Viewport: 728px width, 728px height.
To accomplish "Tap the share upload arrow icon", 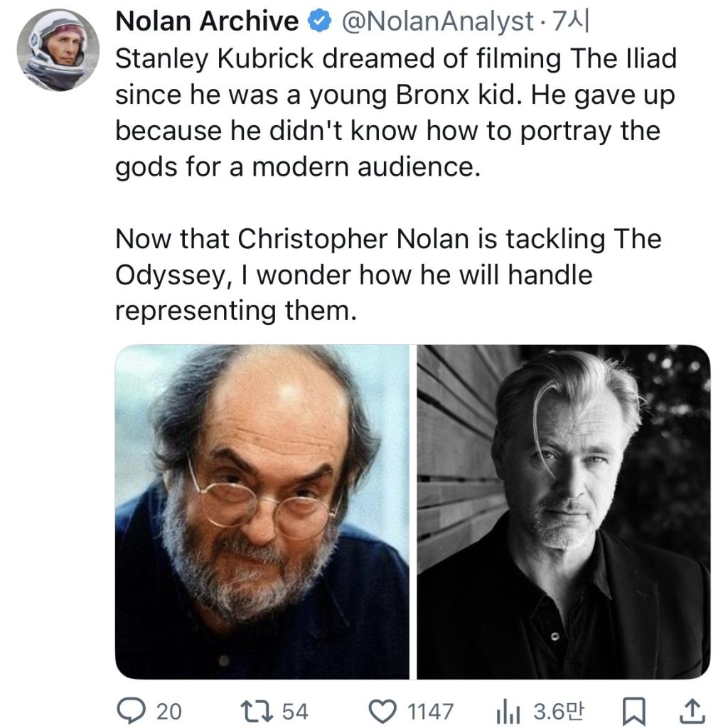I will (693, 710).
